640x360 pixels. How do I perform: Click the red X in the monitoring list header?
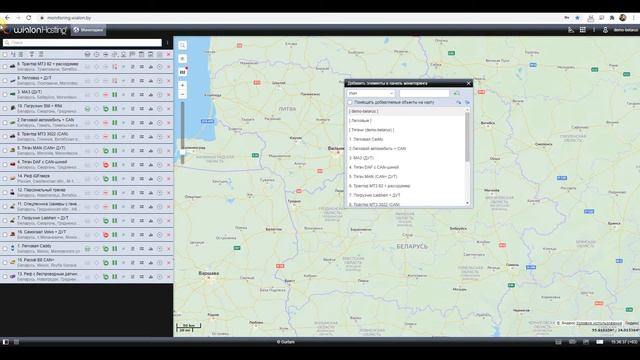(x=169, y=54)
